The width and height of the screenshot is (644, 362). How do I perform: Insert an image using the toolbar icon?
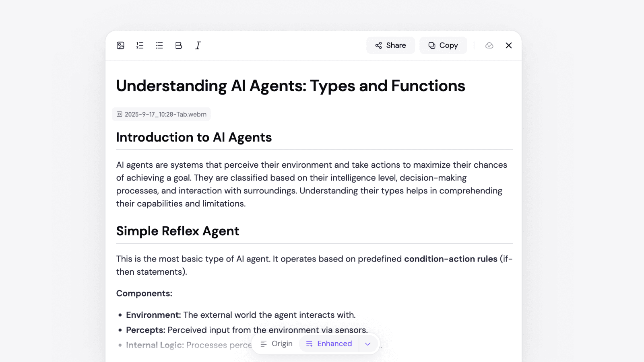point(120,45)
